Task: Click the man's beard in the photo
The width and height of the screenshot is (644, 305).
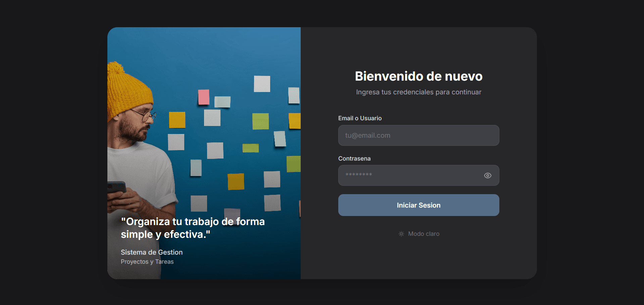Action: (133, 132)
